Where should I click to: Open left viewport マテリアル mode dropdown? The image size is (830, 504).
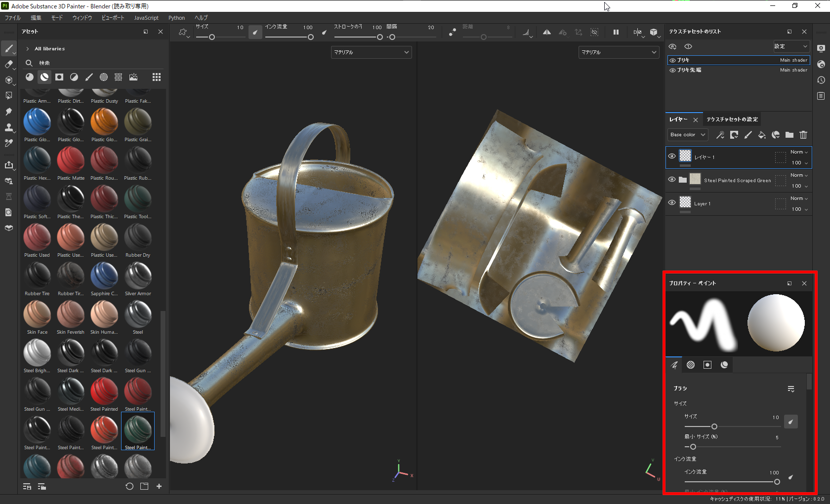coord(371,52)
